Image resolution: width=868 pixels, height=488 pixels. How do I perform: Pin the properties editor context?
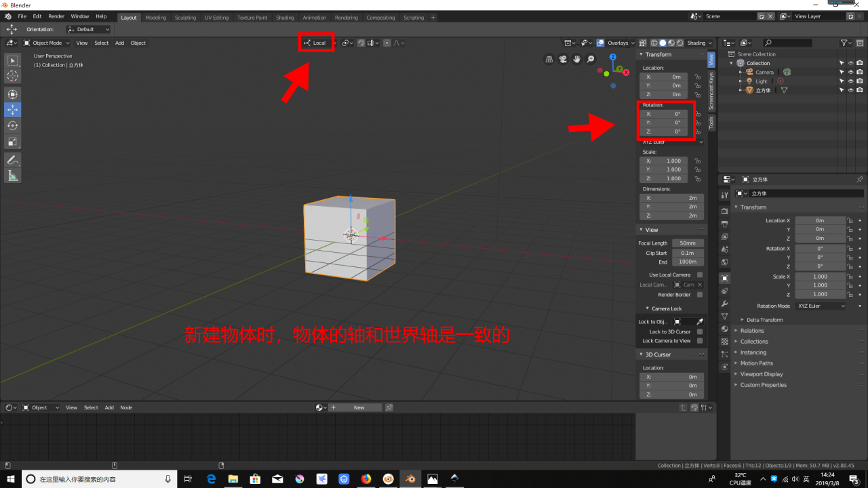coord(859,180)
